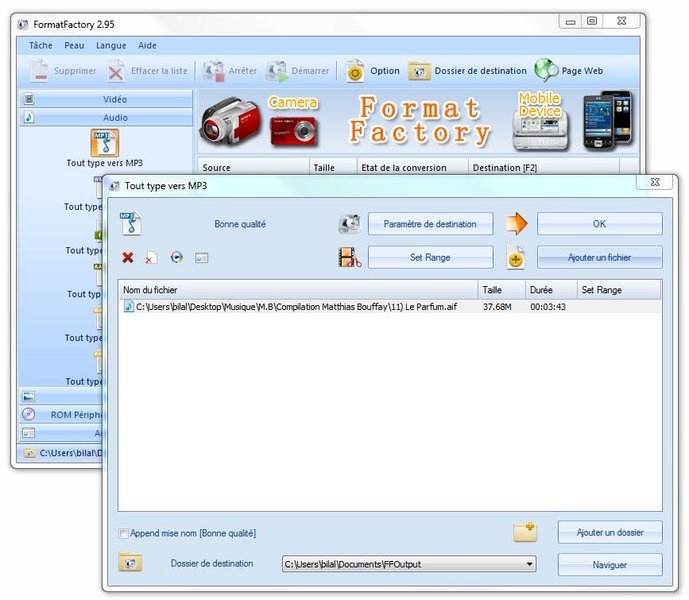The width and height of the screenshot is (689, 600).
Task: Click the camcorder Camera banner image
Action: click(x=230, y=121)
